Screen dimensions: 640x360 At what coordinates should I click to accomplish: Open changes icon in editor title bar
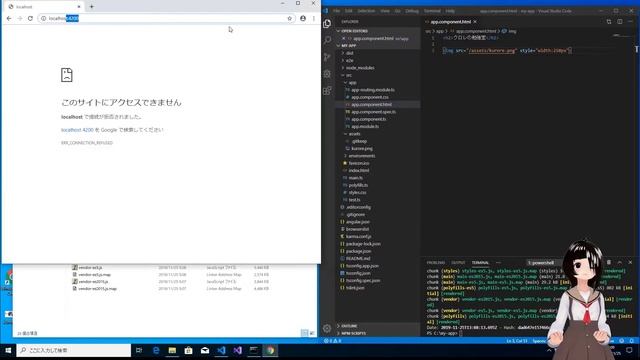coord(609,22)
